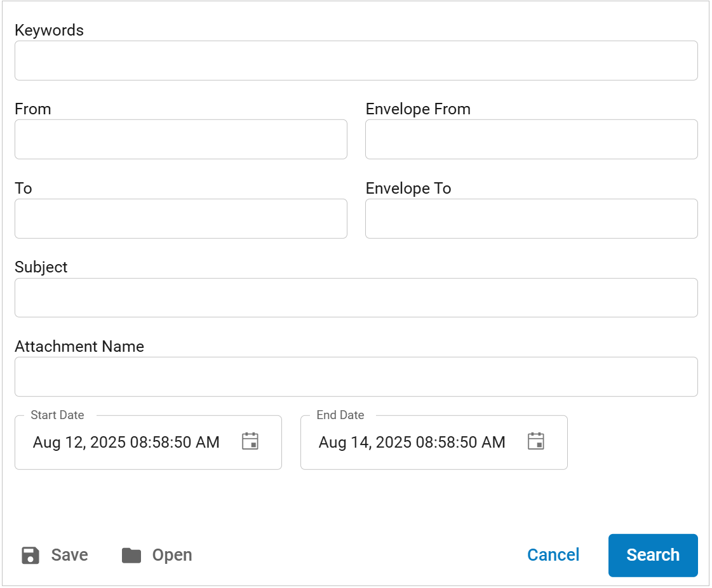This screenshot has height=588, width=712.
Task: Click into the From field
Action: pyautogui.click(x=181, y=140)
